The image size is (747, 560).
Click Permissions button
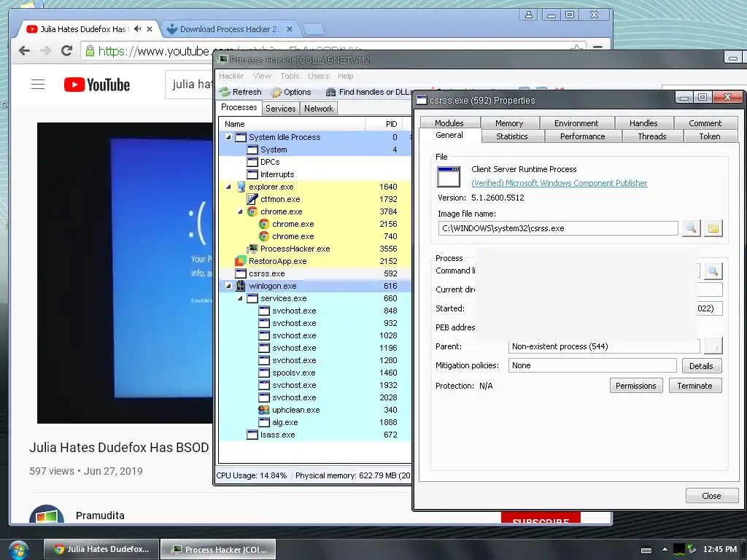tap(636, 386)
